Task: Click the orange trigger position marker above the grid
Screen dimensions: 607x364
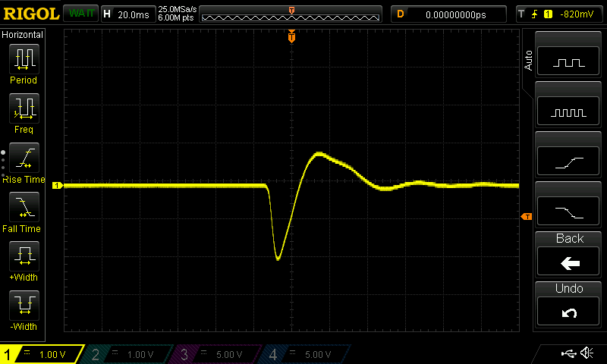Action: [291, 36]
